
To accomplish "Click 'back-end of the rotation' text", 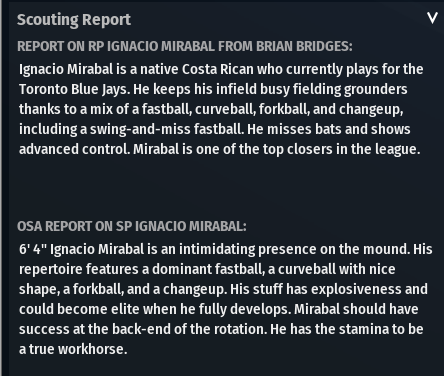I will point(189,329).
